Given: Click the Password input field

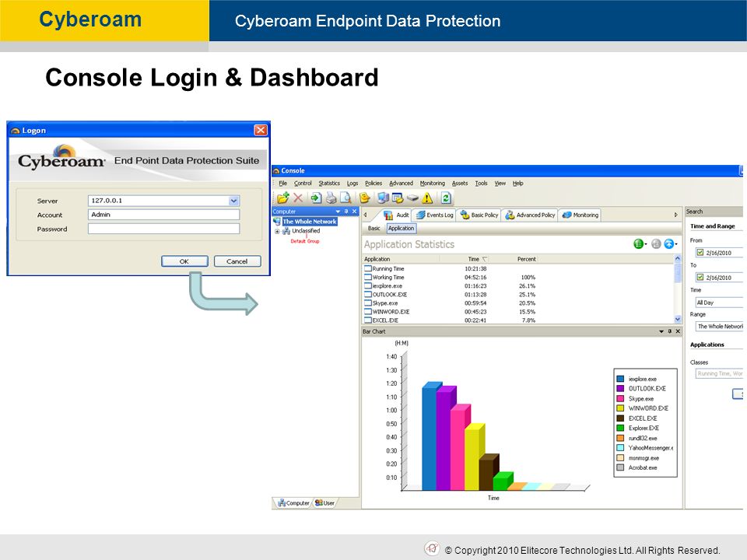Looking at the screenshot, I should pyautogui.click(x=163, y=229).
